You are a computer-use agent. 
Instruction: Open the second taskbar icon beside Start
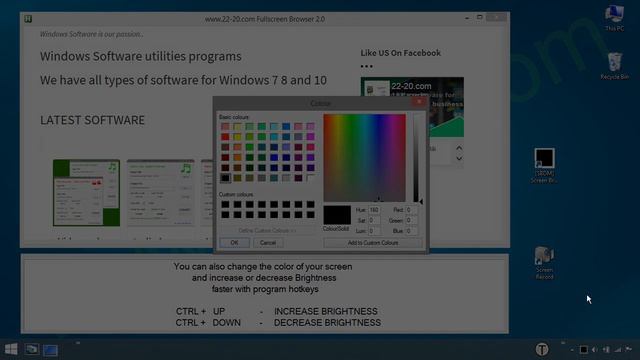pyautogui.click(x=32, y=349)
